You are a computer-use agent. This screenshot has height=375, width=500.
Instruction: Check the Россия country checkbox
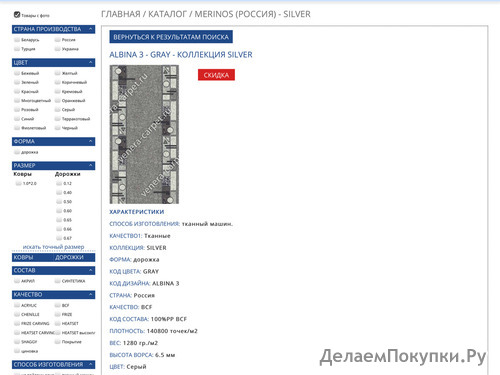(x=57, y=40)
